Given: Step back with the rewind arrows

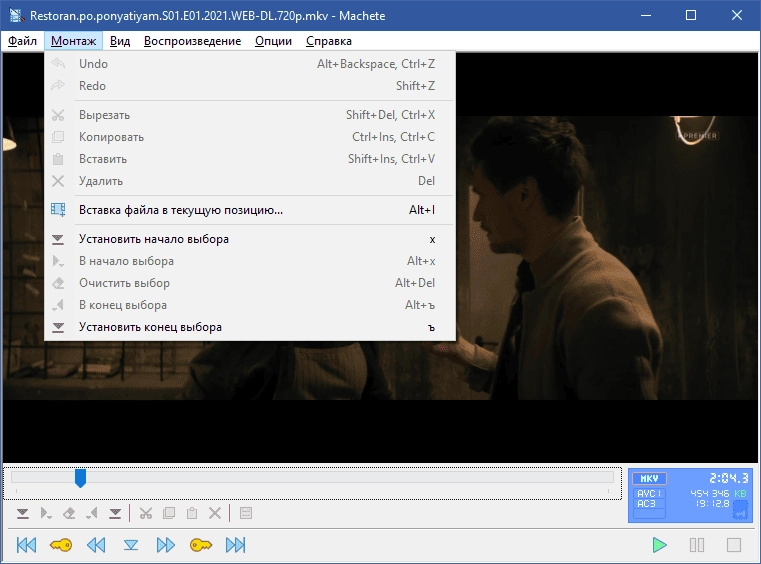Looking at the screenshot, I should [x=96, y=545].
